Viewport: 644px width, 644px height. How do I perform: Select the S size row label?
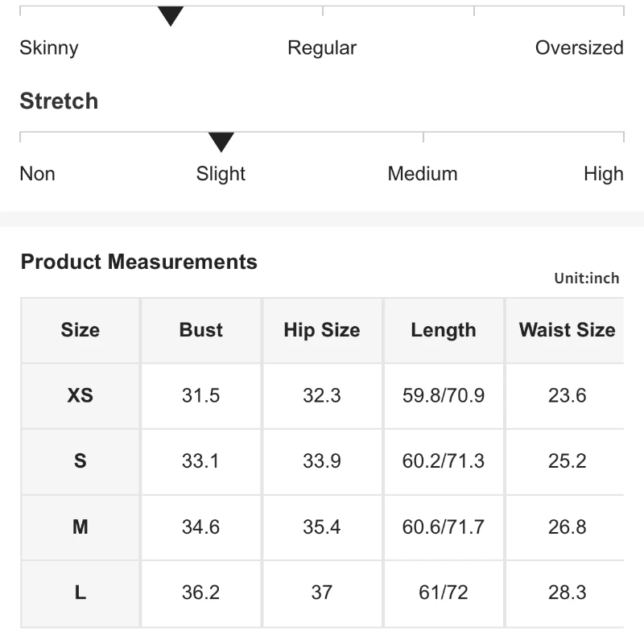tap(80, 461)
